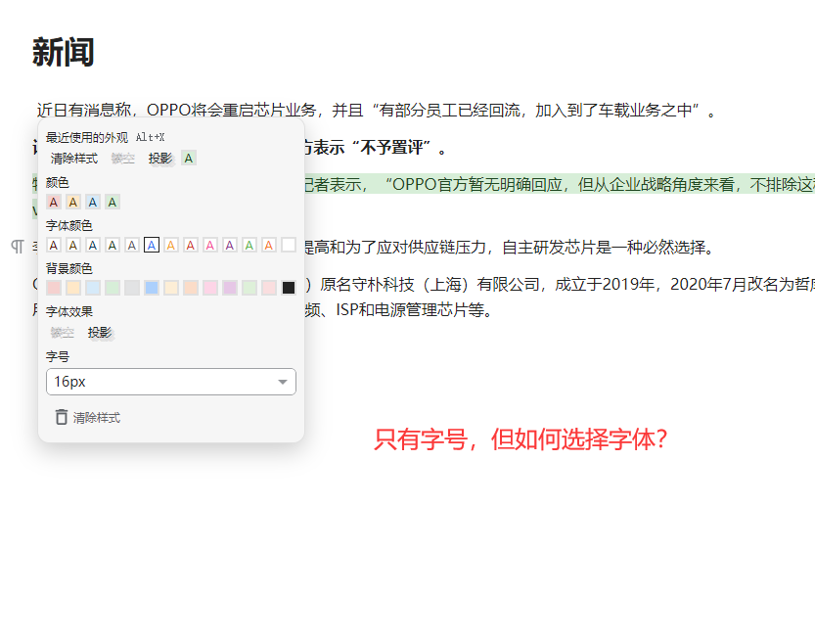Image resolution: width=815 pixels, height=644 pixels.
Task: Click the green-highlighted OPPO官方暂无明确回应 text
Action: [x=476, y=185]
